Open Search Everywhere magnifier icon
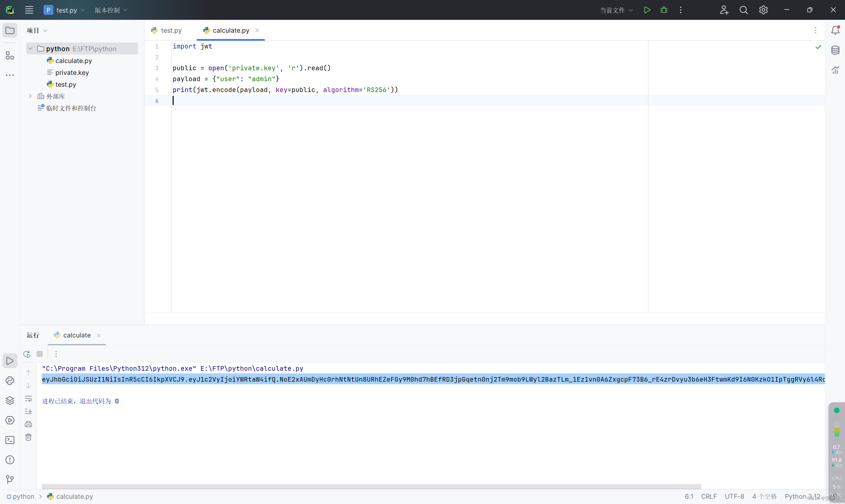The image size is (845, 504). tap(743, 10)
